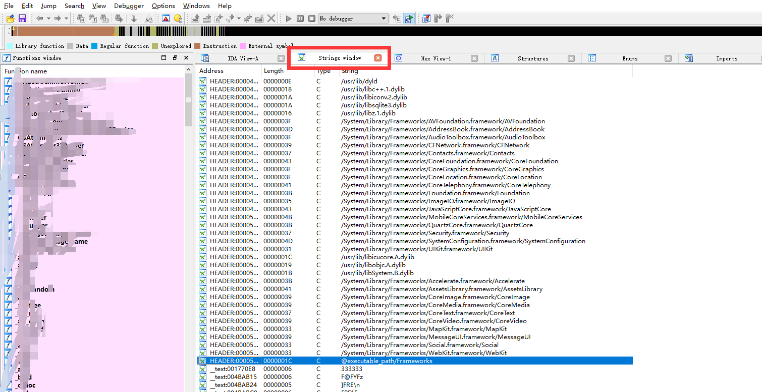
Task: Click the X icon in the toolbar
Action: point(272,18)
